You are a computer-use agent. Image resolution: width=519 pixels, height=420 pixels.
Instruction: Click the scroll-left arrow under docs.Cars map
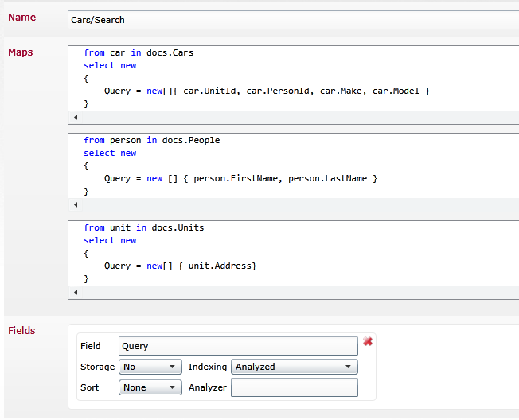(x=76, y=117)
